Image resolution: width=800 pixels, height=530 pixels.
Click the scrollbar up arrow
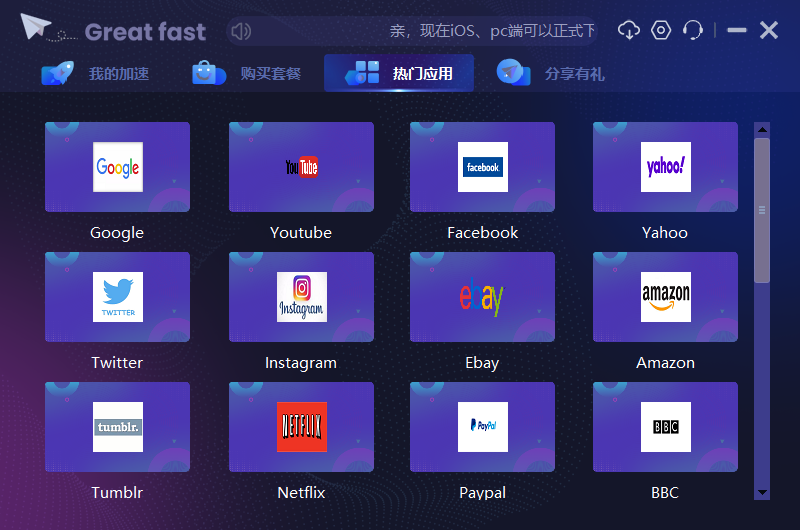[x=762, y=130]
